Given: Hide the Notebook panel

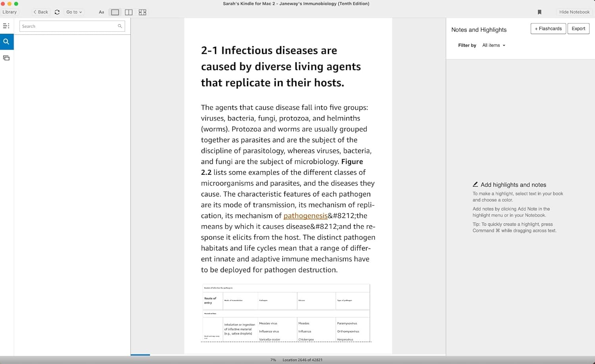Looking at the screenshot, I should pos(574,12).
